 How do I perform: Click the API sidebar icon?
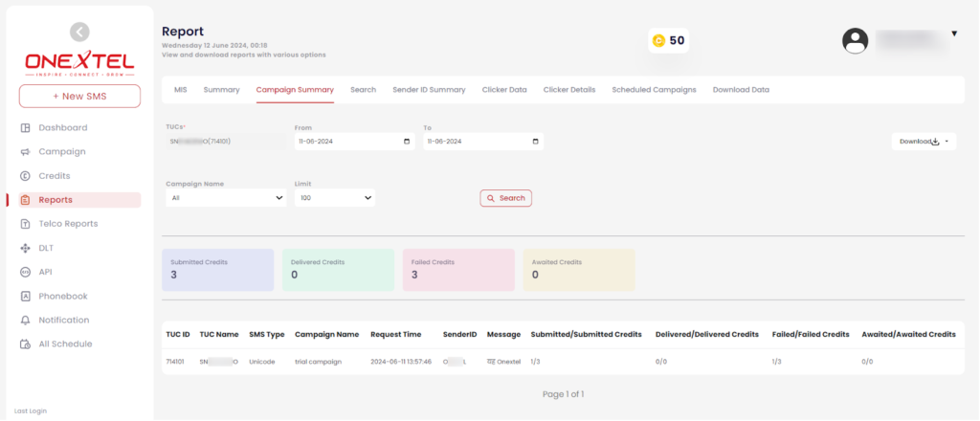(x=26, y=272)
